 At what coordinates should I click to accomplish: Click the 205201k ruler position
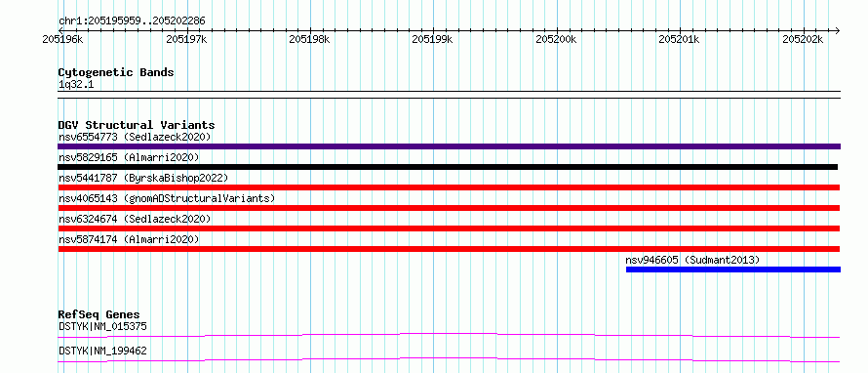tap(679, 39)
